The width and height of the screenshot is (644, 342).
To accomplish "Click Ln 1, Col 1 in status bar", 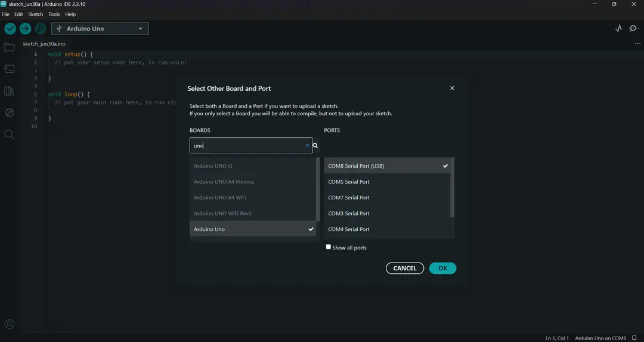I will [x=557, y=338].
